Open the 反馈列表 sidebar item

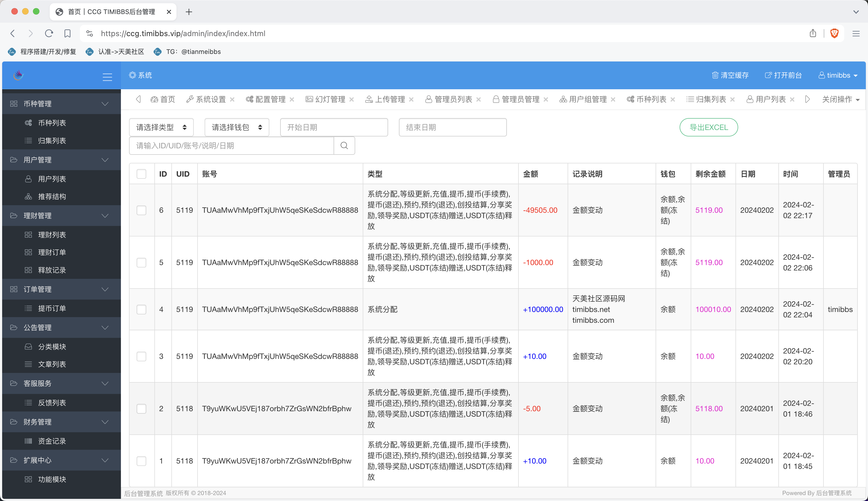coord(61,403)
